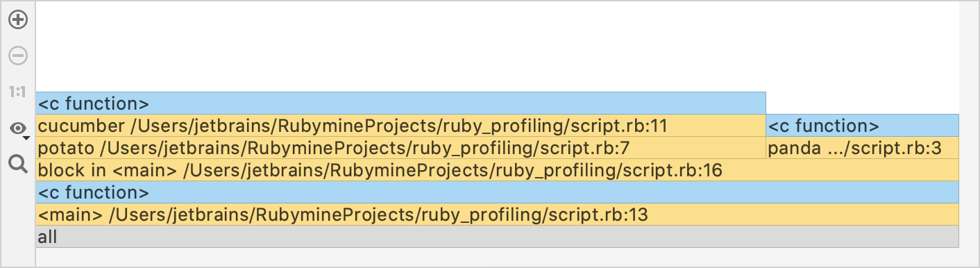Select the gray 'all' root frame
980x268 pixels.
(x=497, y=237)
